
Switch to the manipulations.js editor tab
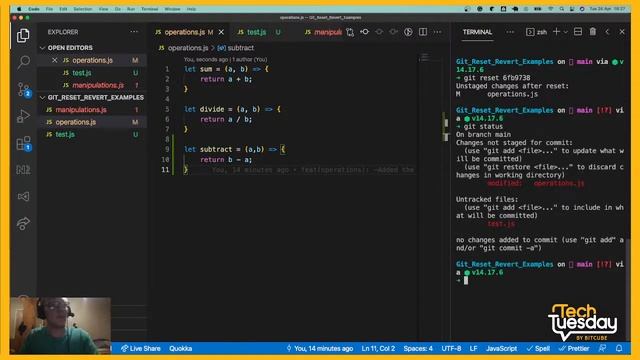pyautogui.click(x=323, y=32)
